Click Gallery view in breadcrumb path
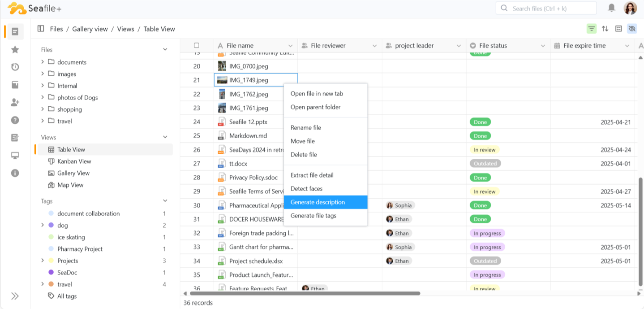 click(x=90, y=29)
